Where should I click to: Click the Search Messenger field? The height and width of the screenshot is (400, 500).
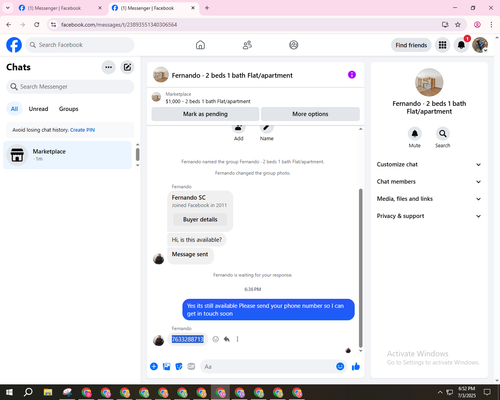pyautogui.click(x=70, y=87)
